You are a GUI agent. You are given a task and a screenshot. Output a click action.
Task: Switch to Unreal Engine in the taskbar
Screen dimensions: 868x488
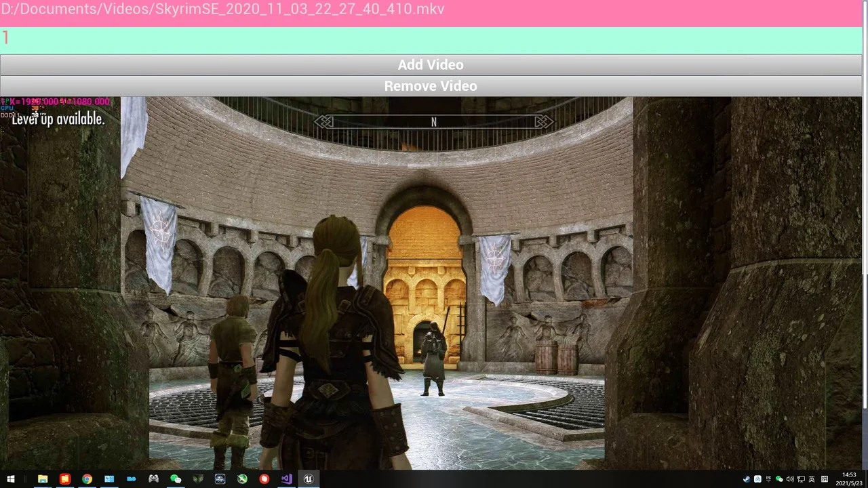click(x=309, y=479)
